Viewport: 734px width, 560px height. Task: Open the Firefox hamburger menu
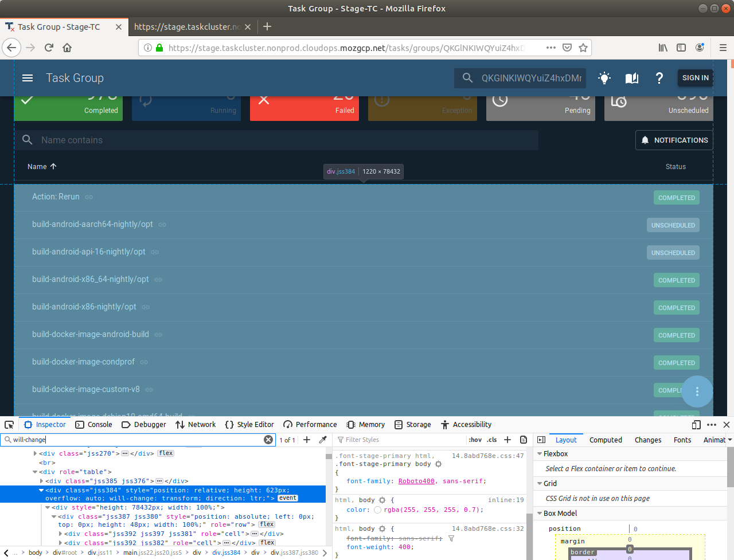point(723,48)
